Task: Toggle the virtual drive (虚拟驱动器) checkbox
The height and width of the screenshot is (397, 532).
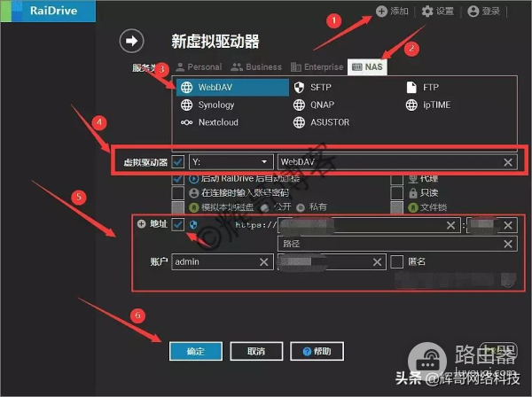Action: tap(178, 162)
